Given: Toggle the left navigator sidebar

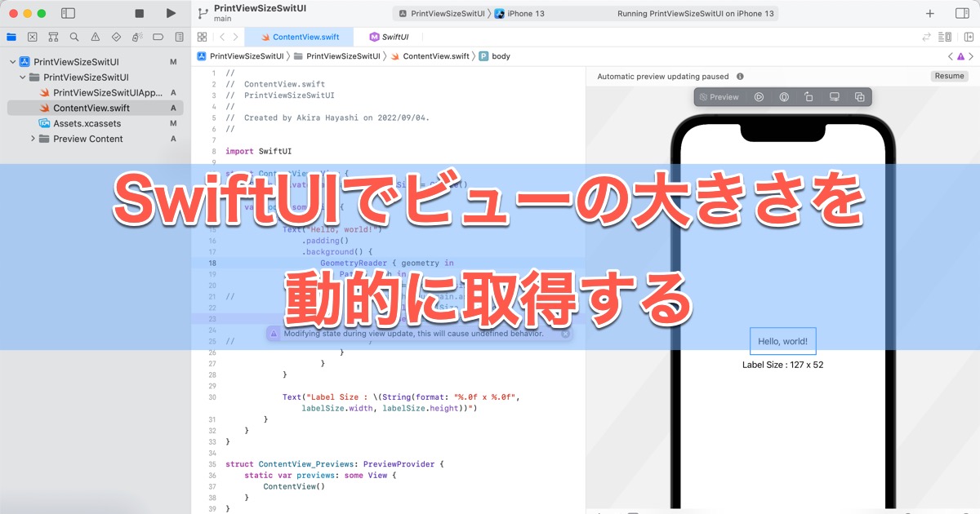Looking at the screenshot, I should coord(69,13).
